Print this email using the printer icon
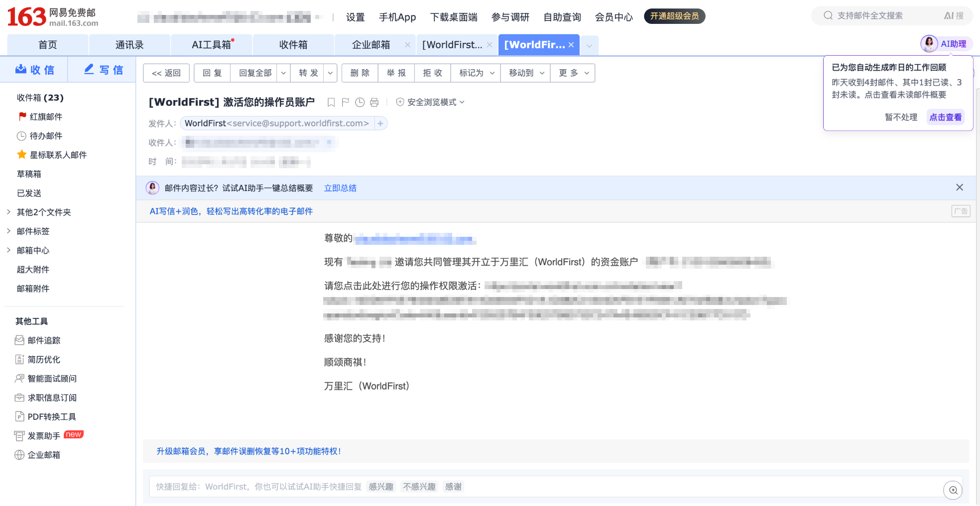Viewport: 980px width, 506px height. (374, 102)
